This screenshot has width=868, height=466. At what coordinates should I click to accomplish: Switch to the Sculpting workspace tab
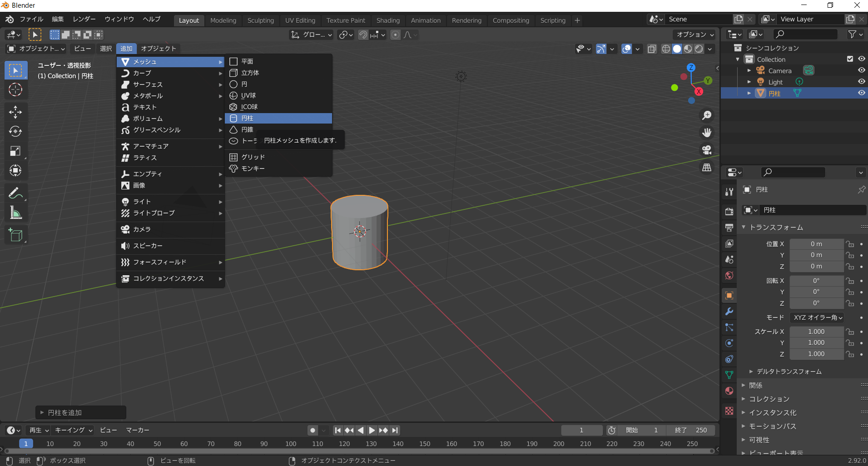pos(261,20)
